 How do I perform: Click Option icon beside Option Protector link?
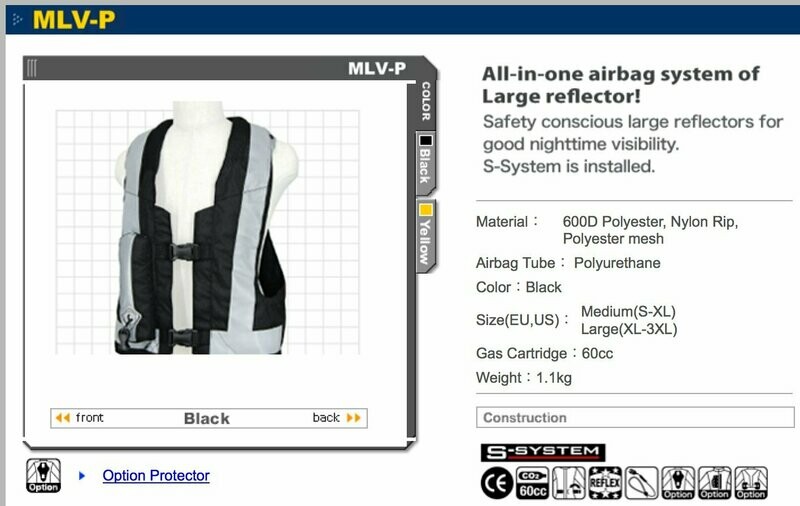point(43,475)
